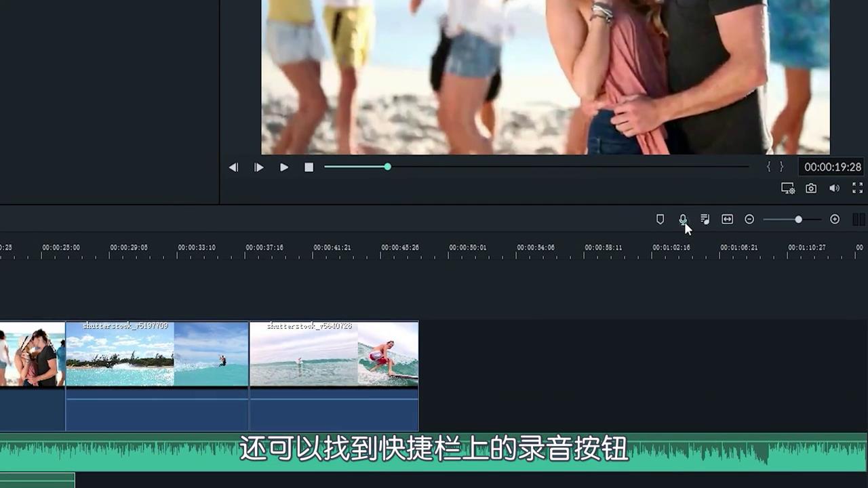
Task: Click the preview volume speaker icon
Action: click(x=834, y=188)
